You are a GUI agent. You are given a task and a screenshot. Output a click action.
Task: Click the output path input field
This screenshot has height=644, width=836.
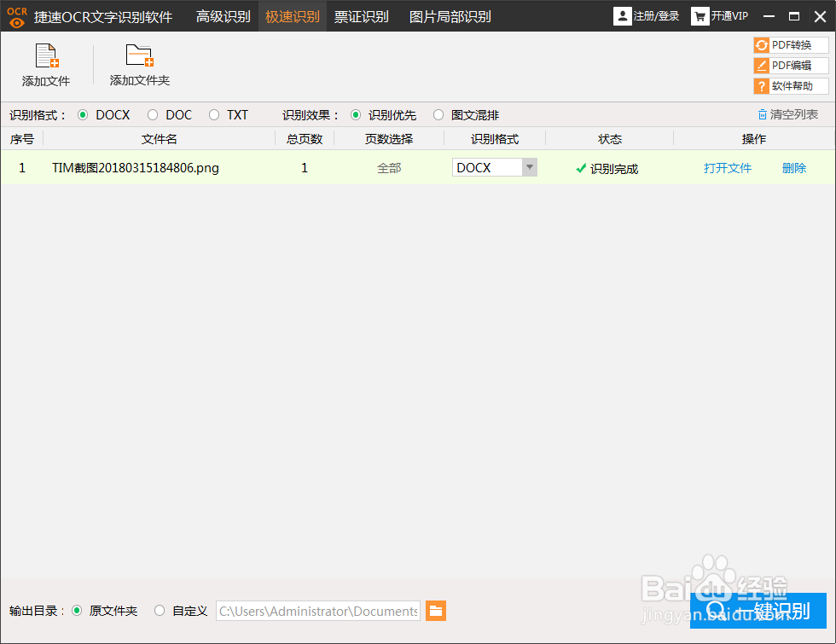(x=318, y=611)
